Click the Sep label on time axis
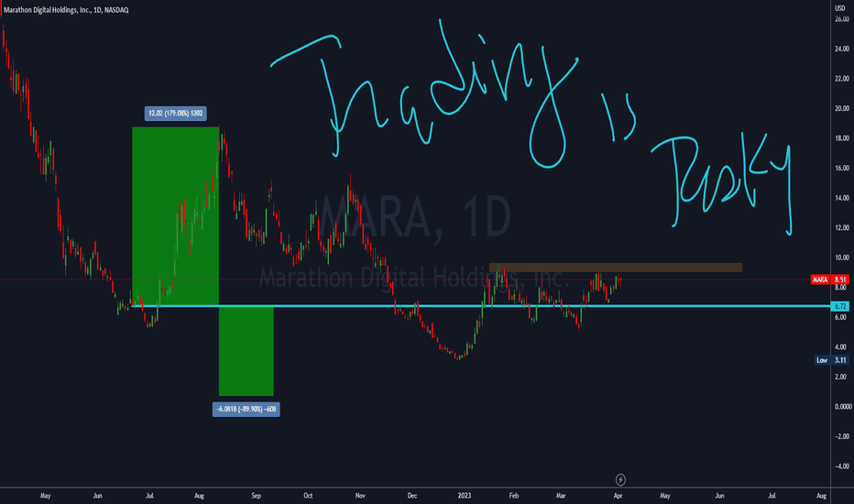 point(256,496)
